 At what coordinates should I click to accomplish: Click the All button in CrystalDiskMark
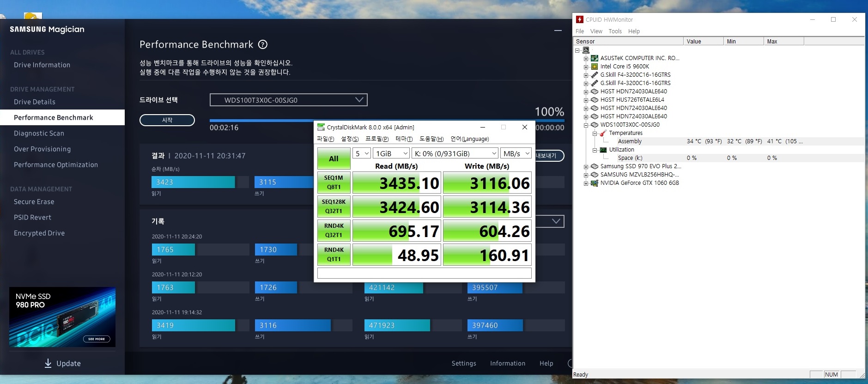point(334,158)
